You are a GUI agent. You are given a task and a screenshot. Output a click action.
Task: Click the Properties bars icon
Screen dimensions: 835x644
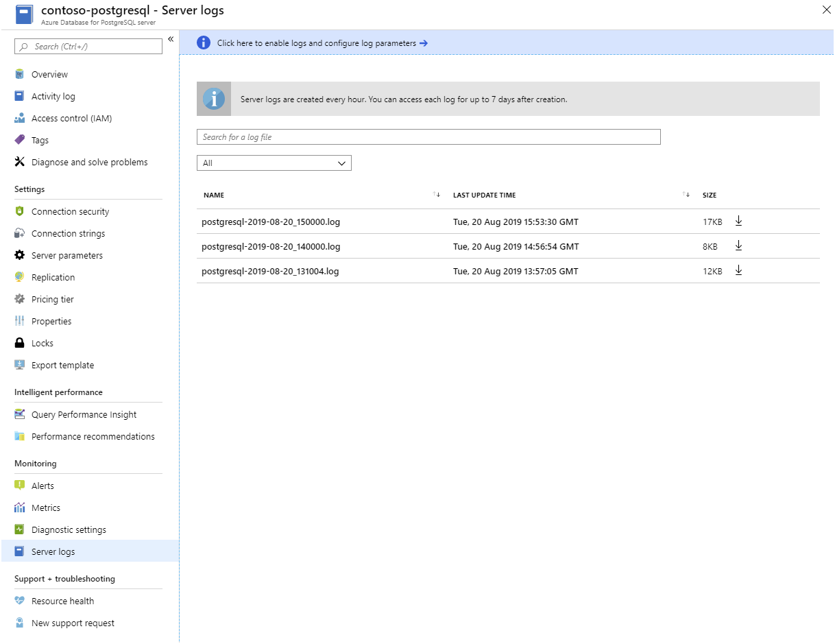point(19,321)
